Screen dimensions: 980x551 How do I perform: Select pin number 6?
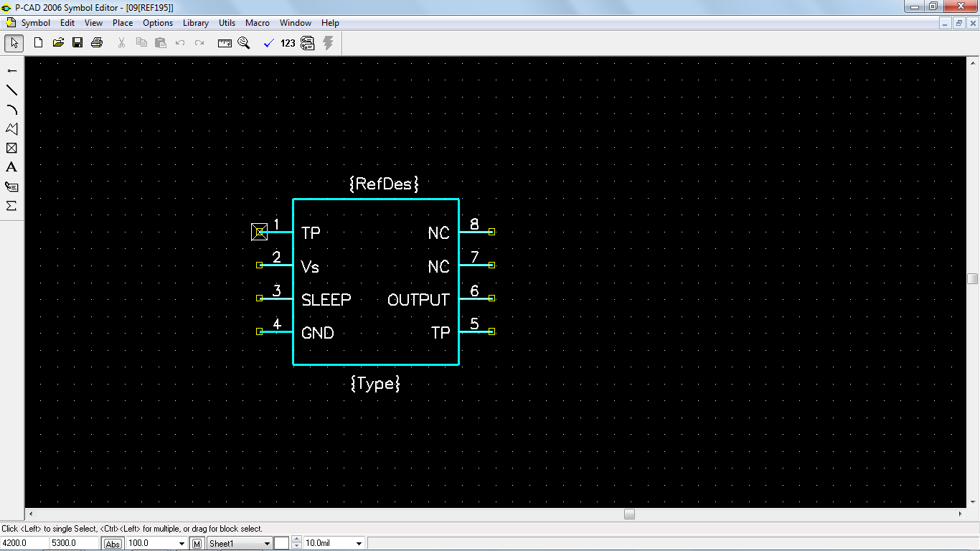click(x=474, y=291)
